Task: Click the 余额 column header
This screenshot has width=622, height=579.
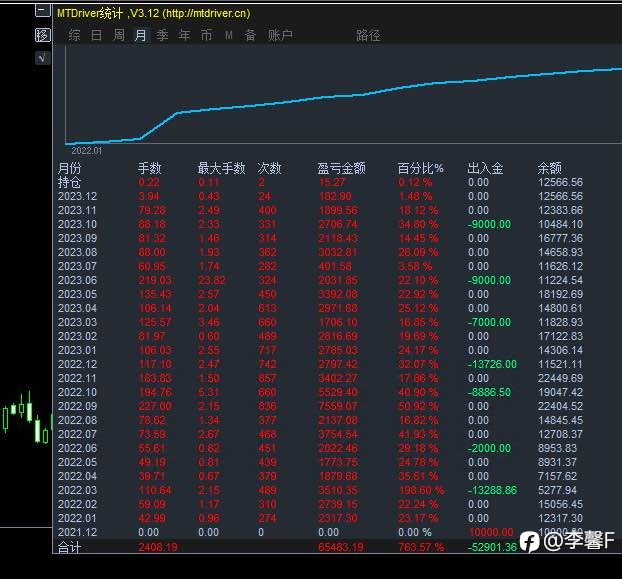Action: pos(549,168)
